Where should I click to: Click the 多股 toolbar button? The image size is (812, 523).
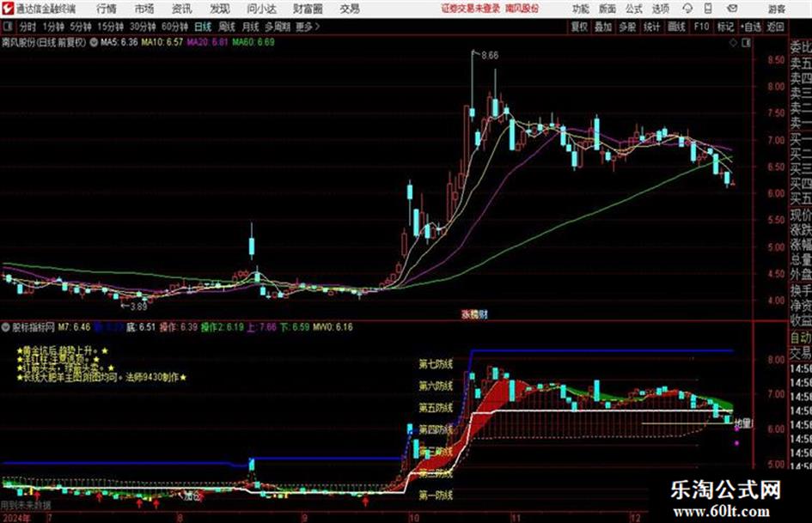pyautogui.click(x=627, y=27)
